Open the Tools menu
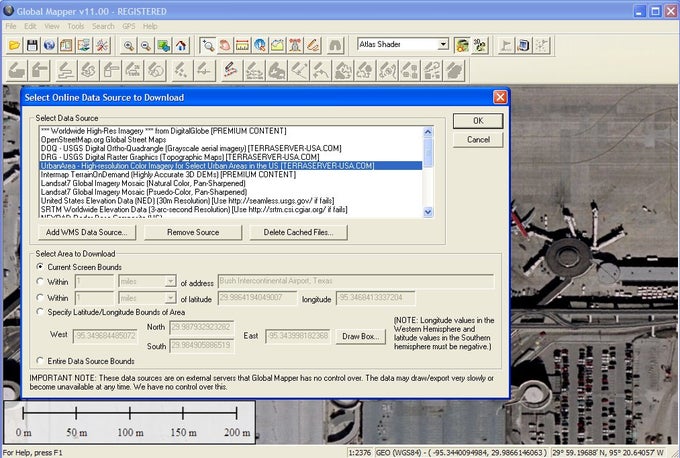 click(x=76, y=25)
